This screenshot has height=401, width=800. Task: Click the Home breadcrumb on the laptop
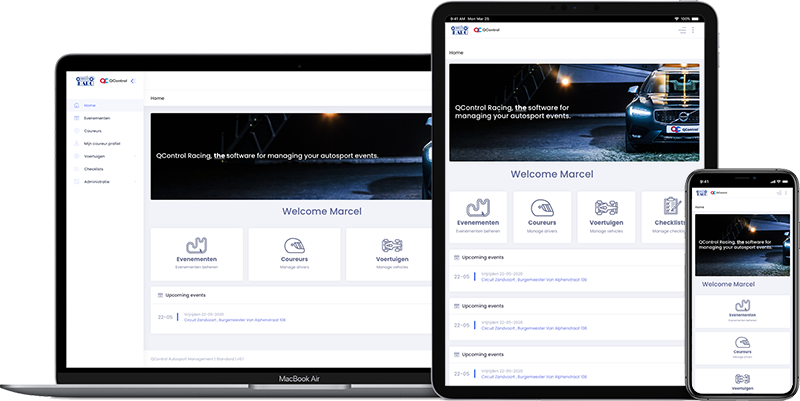tap(157, 98)
